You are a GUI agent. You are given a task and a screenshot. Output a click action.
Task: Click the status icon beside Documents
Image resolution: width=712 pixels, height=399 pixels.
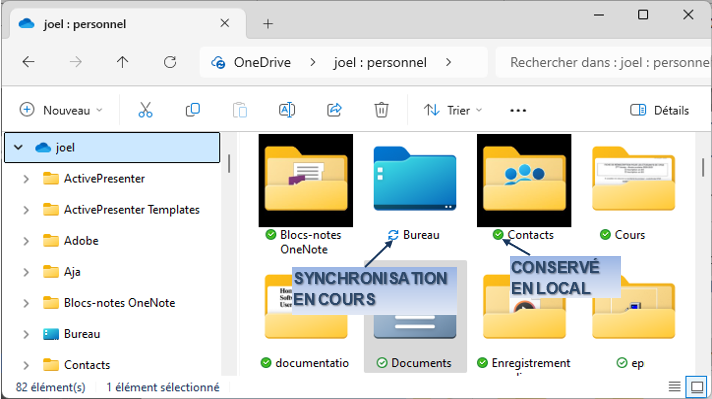[x=382, y=363]
